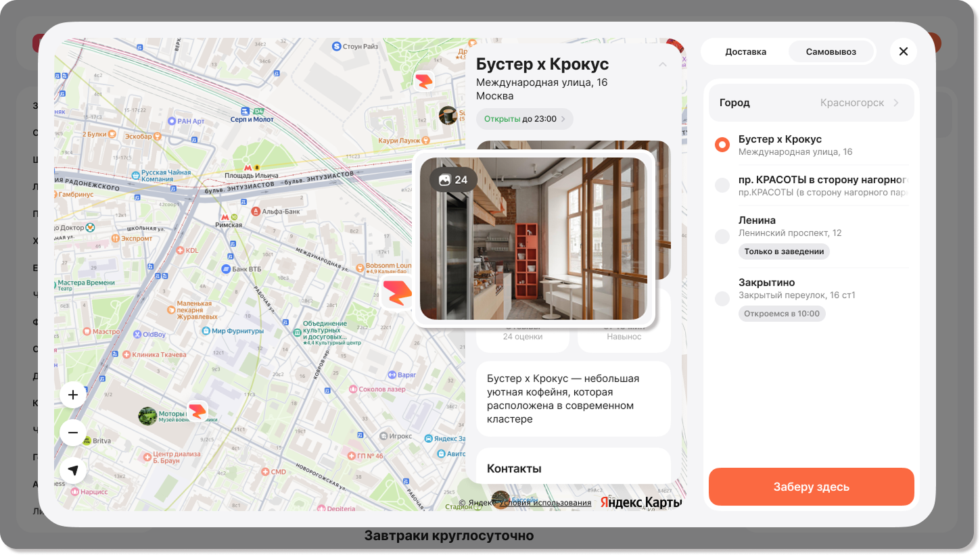Open the Серп и Молот station marker

pyautogui.click(x=246, y=111)
